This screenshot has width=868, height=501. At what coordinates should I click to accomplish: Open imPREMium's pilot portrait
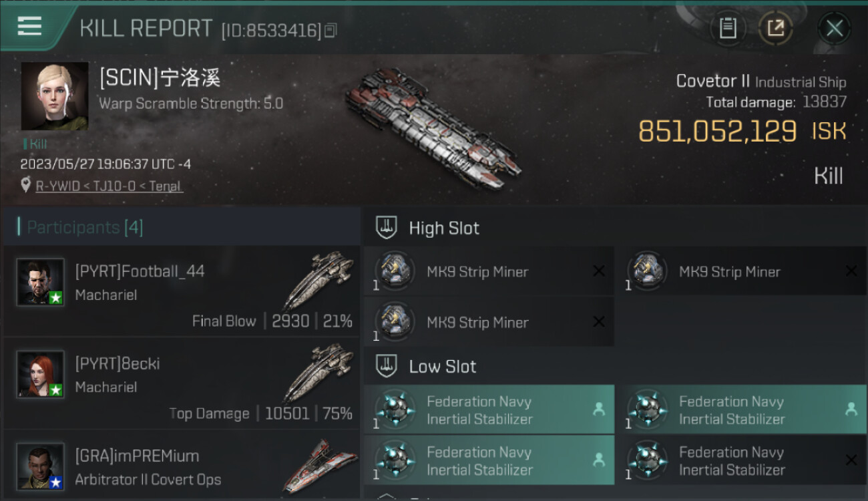(41, 466)
